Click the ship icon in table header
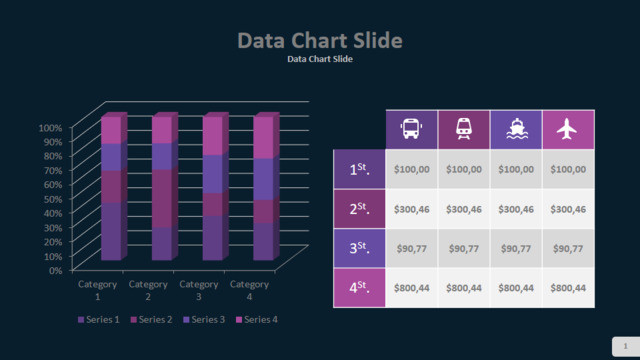 coord(517,129)
